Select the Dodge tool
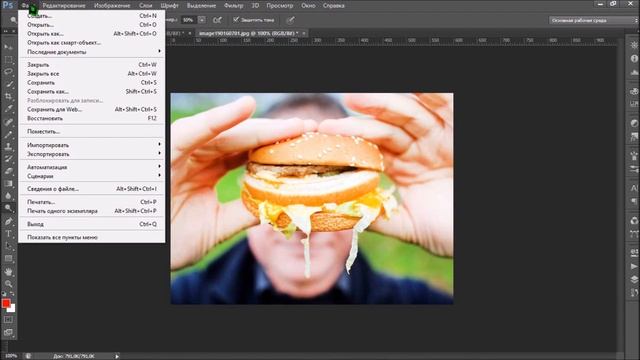 tap(8, 208)
